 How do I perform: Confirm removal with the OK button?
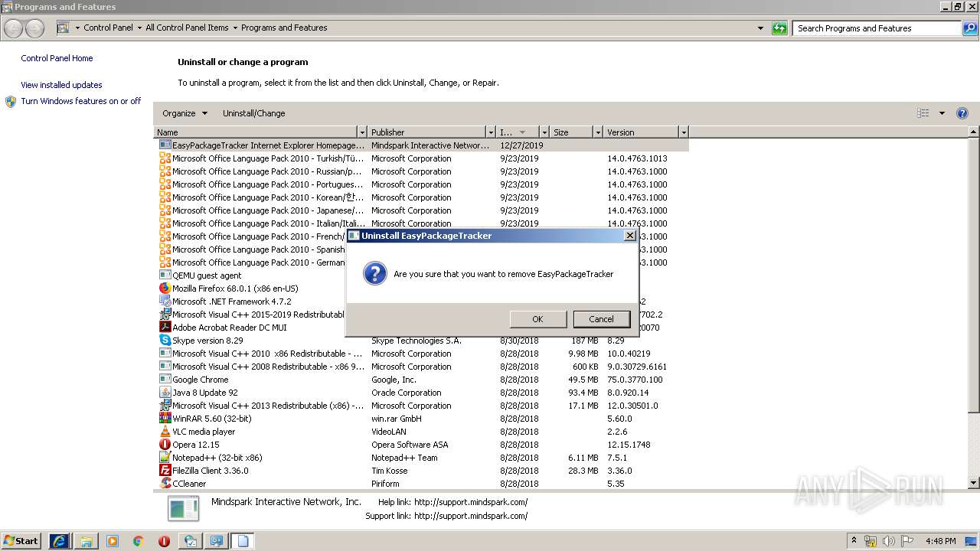537,319
